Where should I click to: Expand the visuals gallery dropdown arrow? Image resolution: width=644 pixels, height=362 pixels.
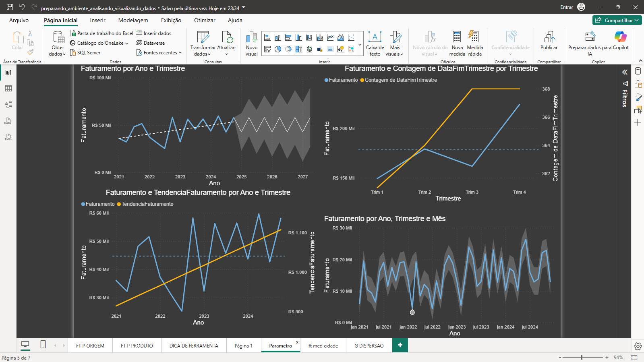[360, 45]
